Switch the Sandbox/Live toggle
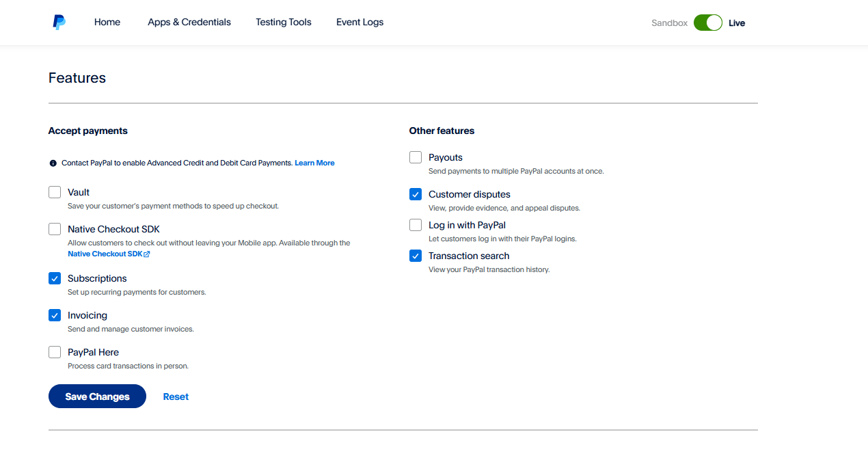 click(x=708, y=23)
